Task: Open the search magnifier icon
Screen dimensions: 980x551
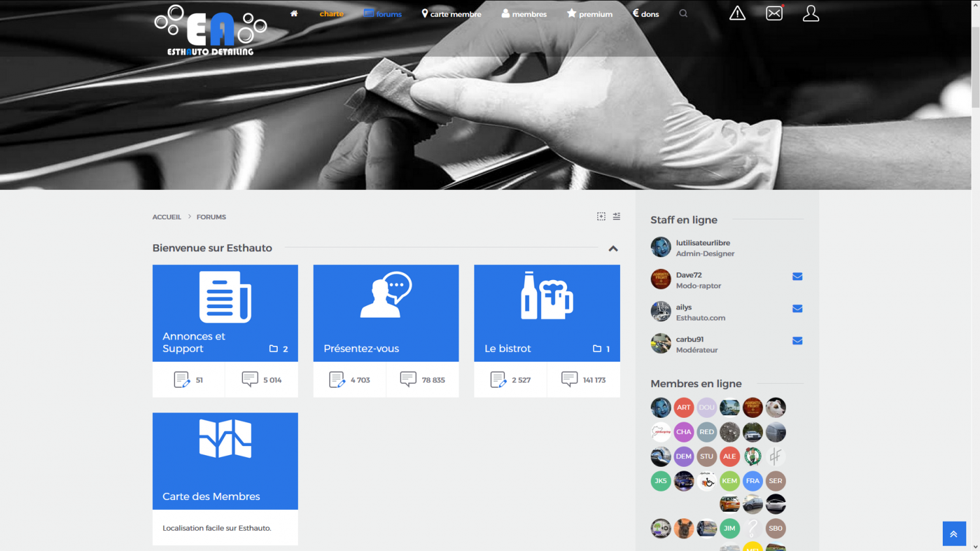Action: tap(683, 14)
